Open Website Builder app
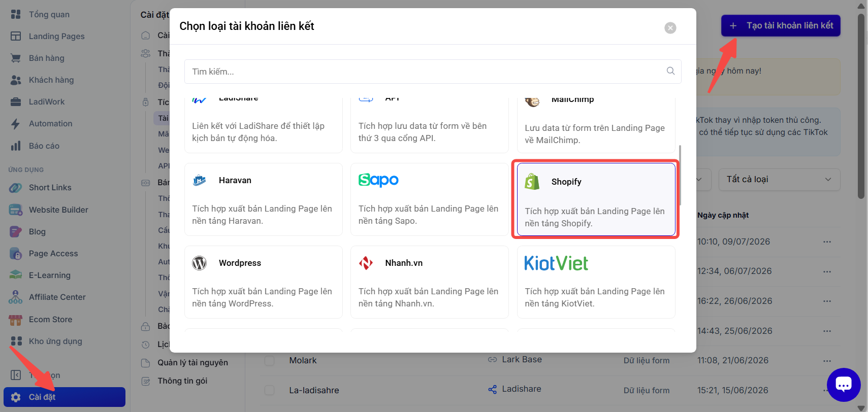The height and width of the screenshot is (412, 868). click(58, 210)
